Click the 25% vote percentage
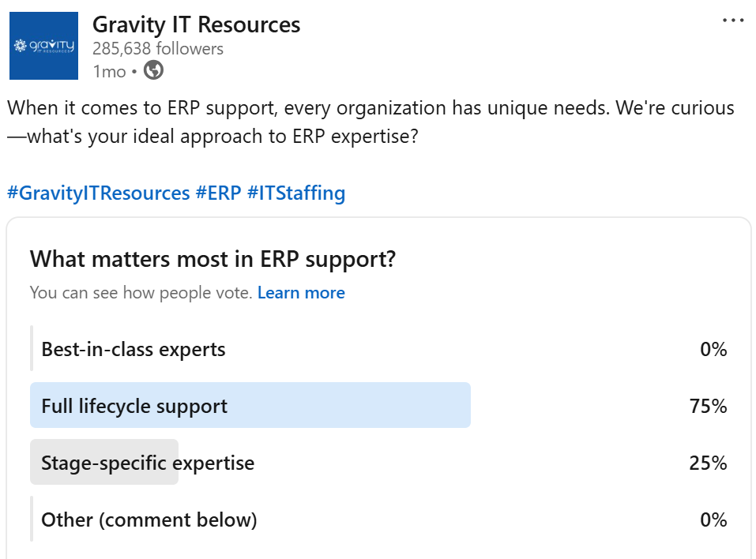 click(708, 463)
